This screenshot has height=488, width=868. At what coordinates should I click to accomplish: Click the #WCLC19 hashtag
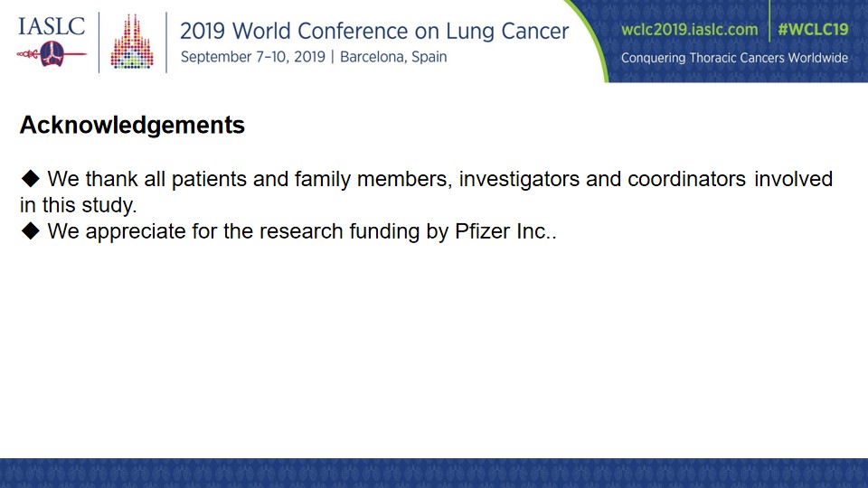coord(813,29)
